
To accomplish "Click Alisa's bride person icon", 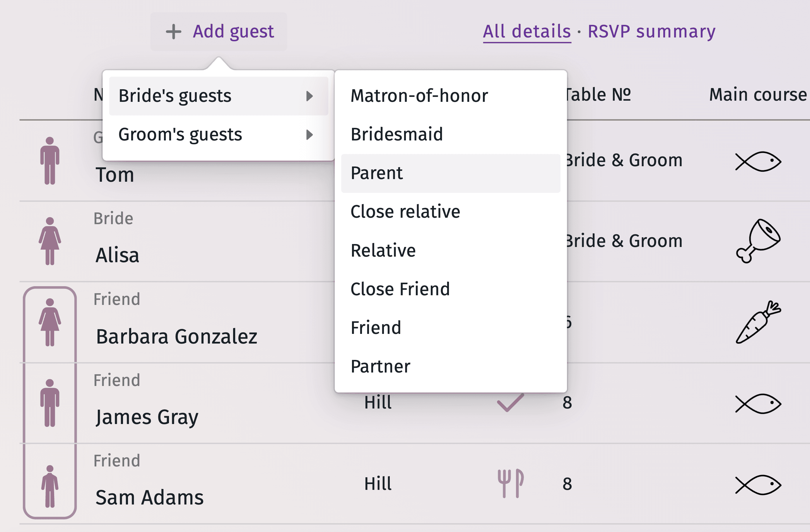I will [x=50, y=241].
